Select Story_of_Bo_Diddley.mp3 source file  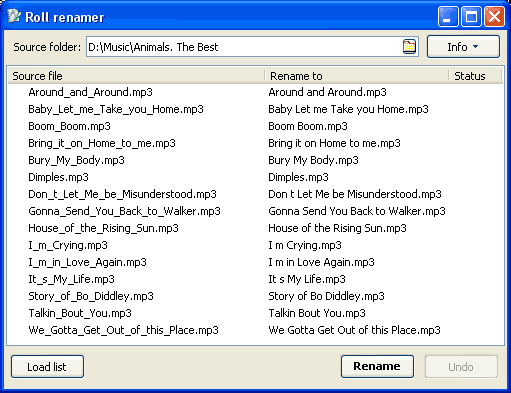91,296
